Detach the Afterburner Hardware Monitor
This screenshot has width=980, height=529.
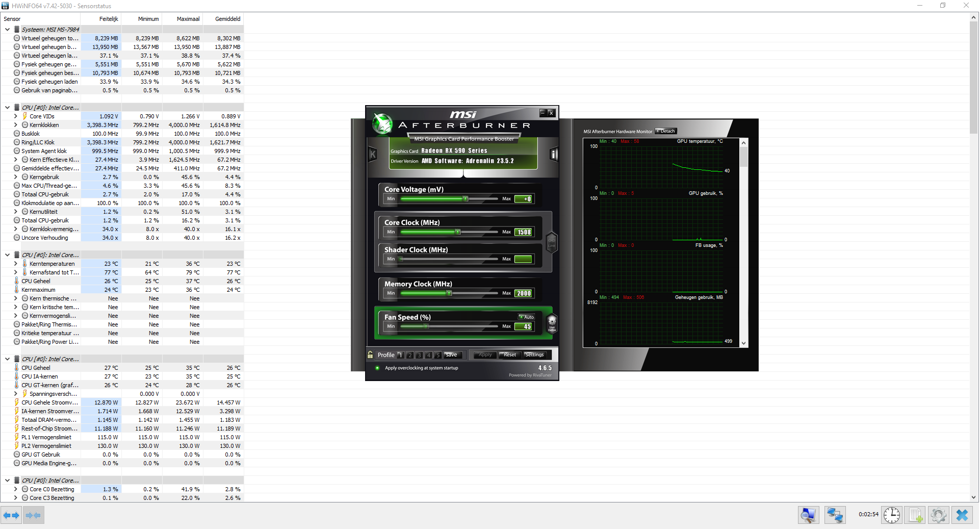click(x=666, y=131)
